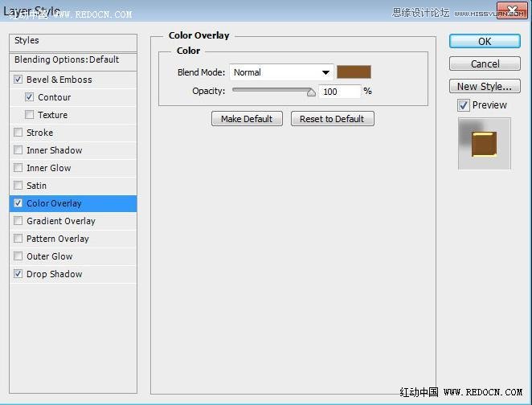The image size is (532, 405).
Task: Turn off the Drop Shadow checkbox
Action: pyautogui.click(x=18, y=274)
